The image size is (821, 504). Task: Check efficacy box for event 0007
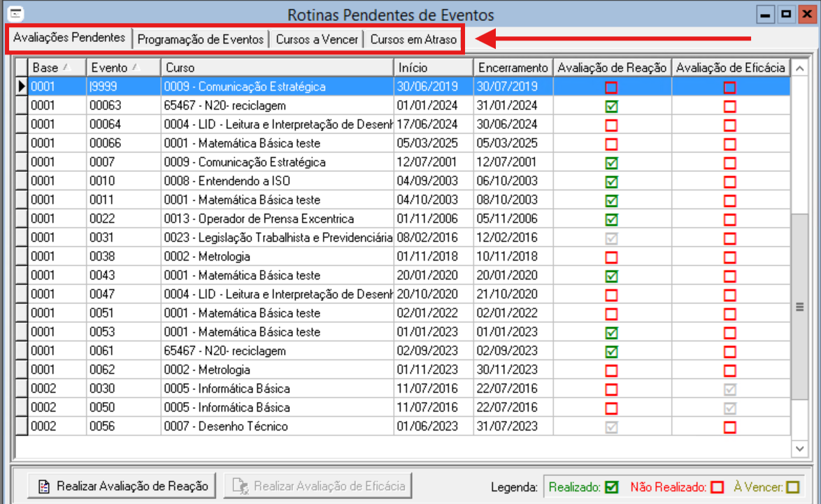[x=730, y=163]
